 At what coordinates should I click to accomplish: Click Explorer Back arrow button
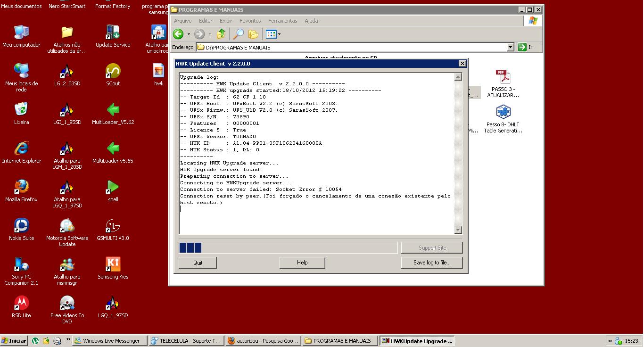pos(178,34)
